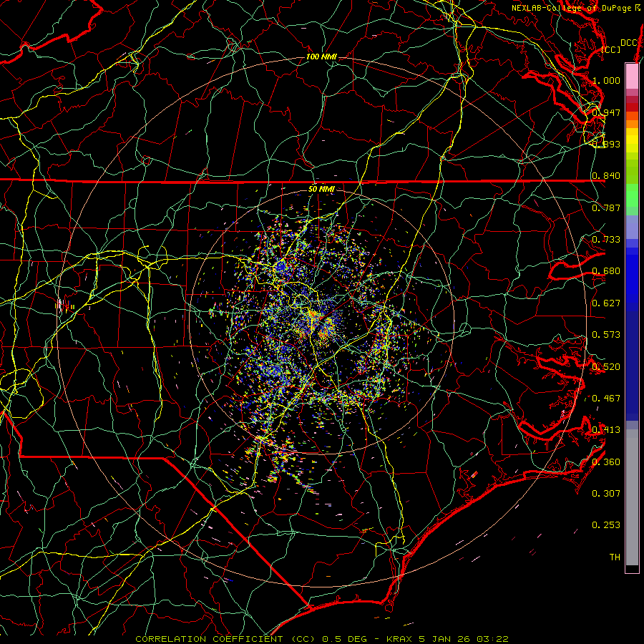Click the isolated radar echo far west
This screenshot has width=644, height=644.
click(x=64, y=306)
